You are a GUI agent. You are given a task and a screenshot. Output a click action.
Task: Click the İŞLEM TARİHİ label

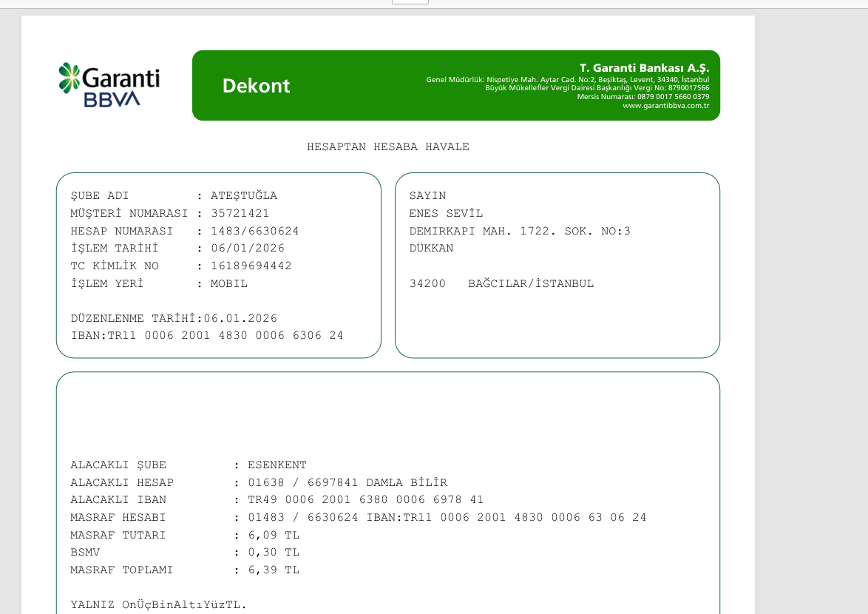pos(115,248)
